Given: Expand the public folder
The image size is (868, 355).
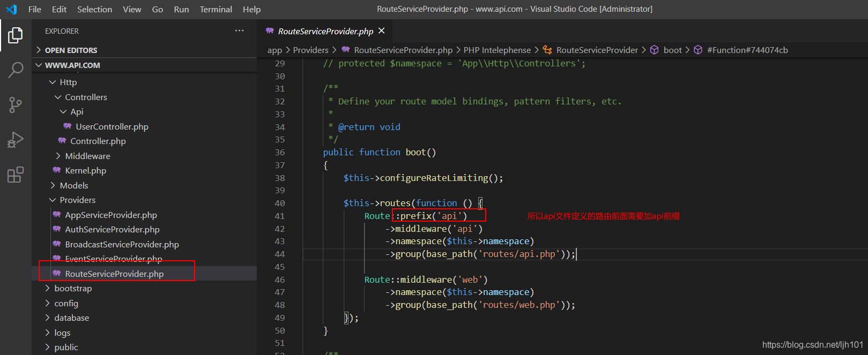Looking at the screenshot, I should pyautogui.click(x=47, y=347).
